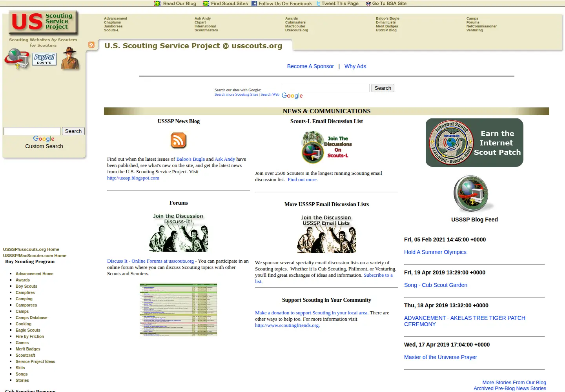Open the large orange RSS News Blog icon
565x392 pixels.
[x=179, y=140]
